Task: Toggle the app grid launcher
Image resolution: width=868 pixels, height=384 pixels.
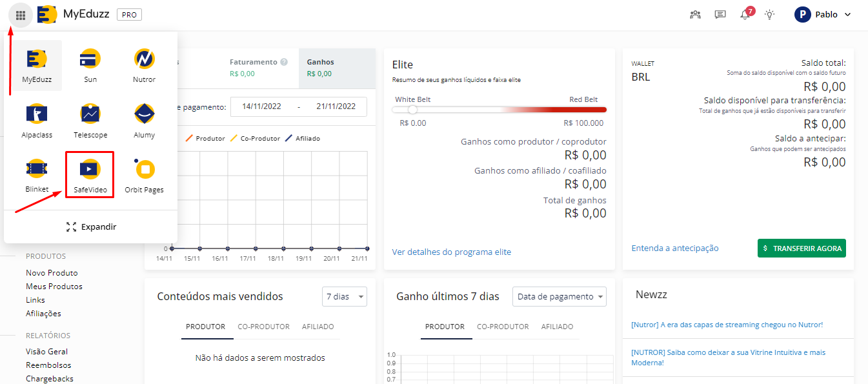Action: click(21, 15)
